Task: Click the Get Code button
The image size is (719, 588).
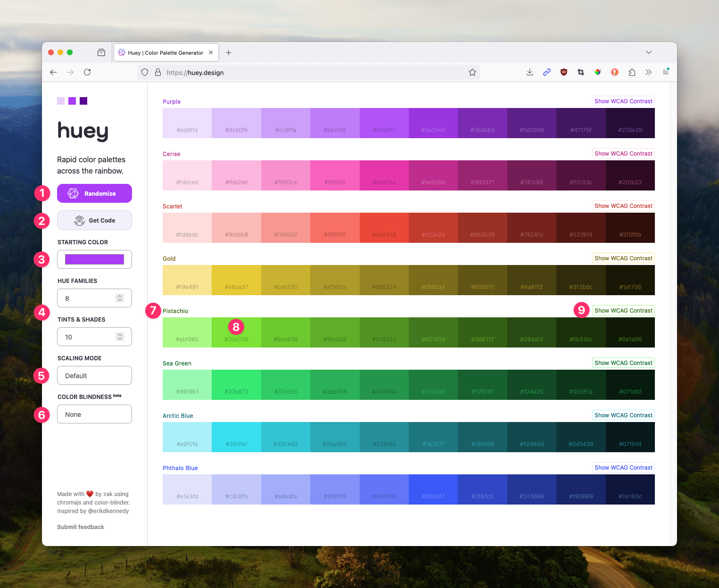Action: (94, 220)
